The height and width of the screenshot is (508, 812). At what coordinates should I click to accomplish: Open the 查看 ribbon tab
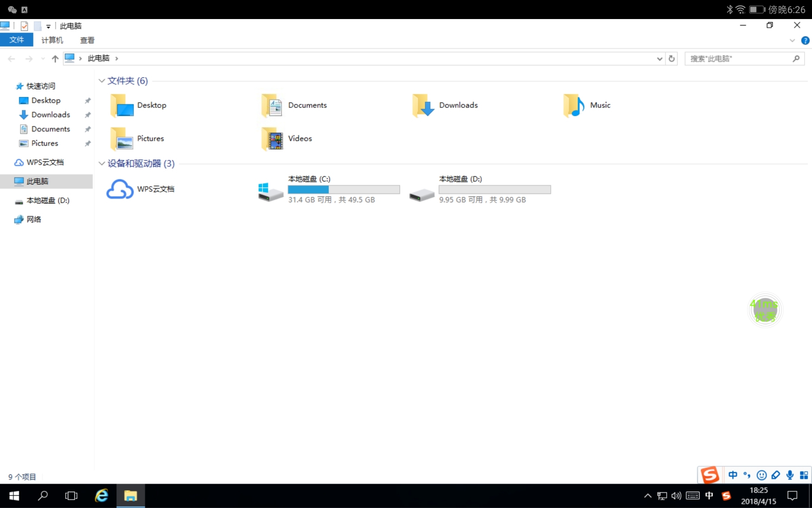(x=87, y=40)
